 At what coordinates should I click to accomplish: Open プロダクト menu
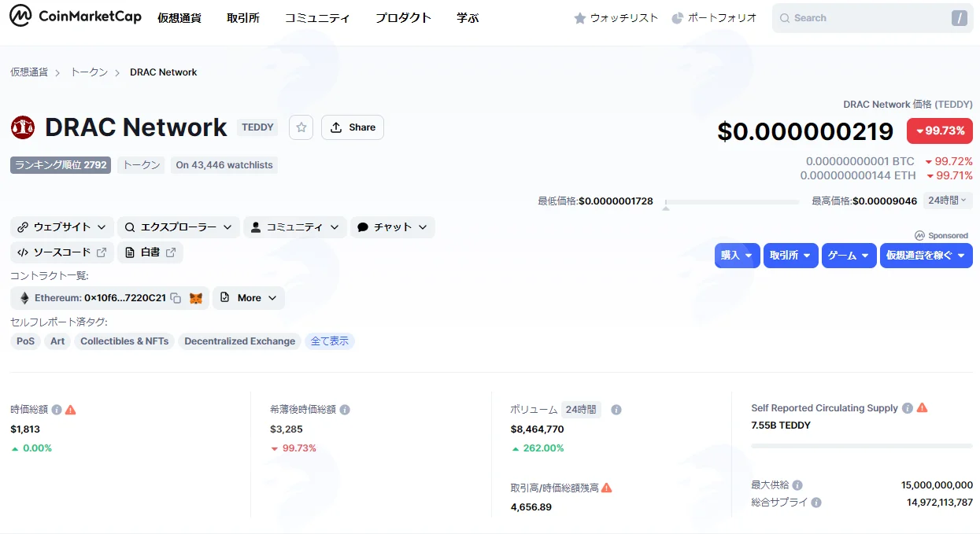click(403, 18)
